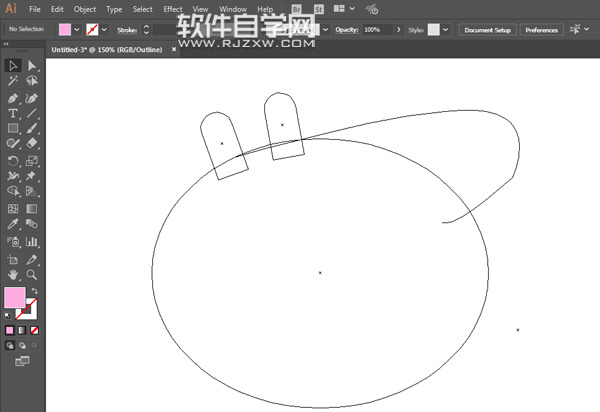Open the Arrange Documents dropdown
Image resolution: width=600 pixels, height=412 pixels.
(x=352, y=8)
